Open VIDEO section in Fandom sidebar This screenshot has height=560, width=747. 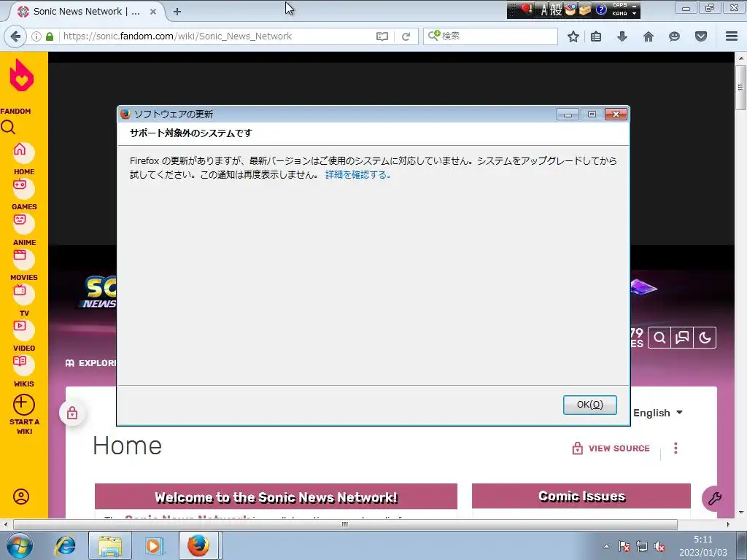pyautogui.click(x=23, y=335)
